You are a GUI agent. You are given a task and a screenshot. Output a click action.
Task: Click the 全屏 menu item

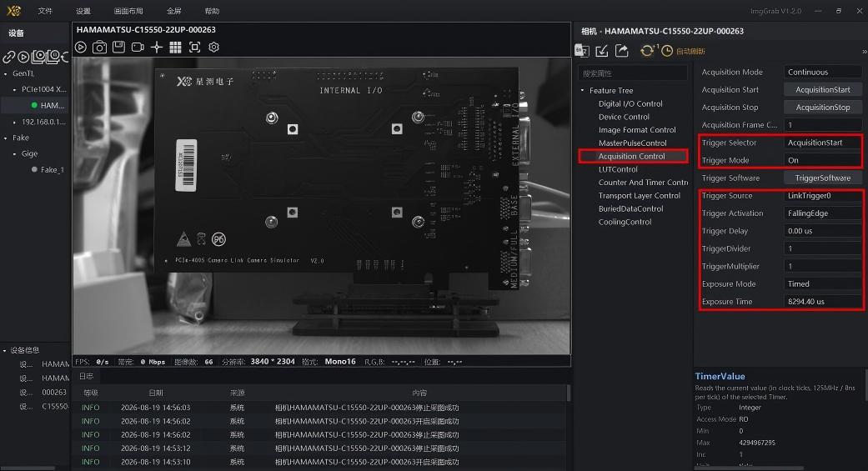click(173, 11)
